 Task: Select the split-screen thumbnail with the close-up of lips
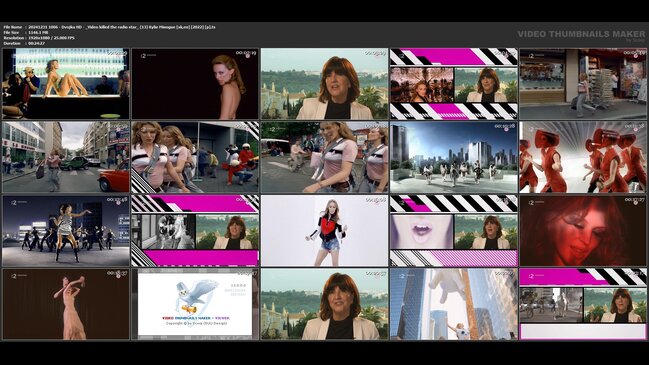click(x=454, y=231)
